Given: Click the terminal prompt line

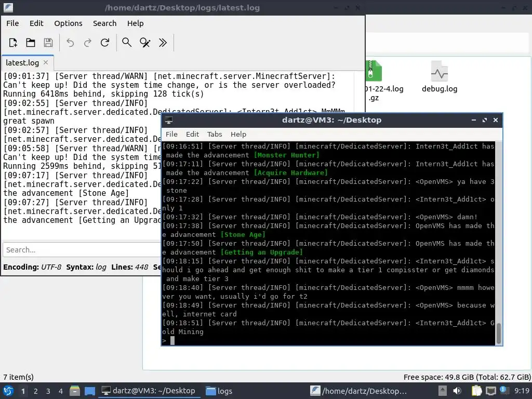Looking at the screenshot, I should click(x=328, y=340).
